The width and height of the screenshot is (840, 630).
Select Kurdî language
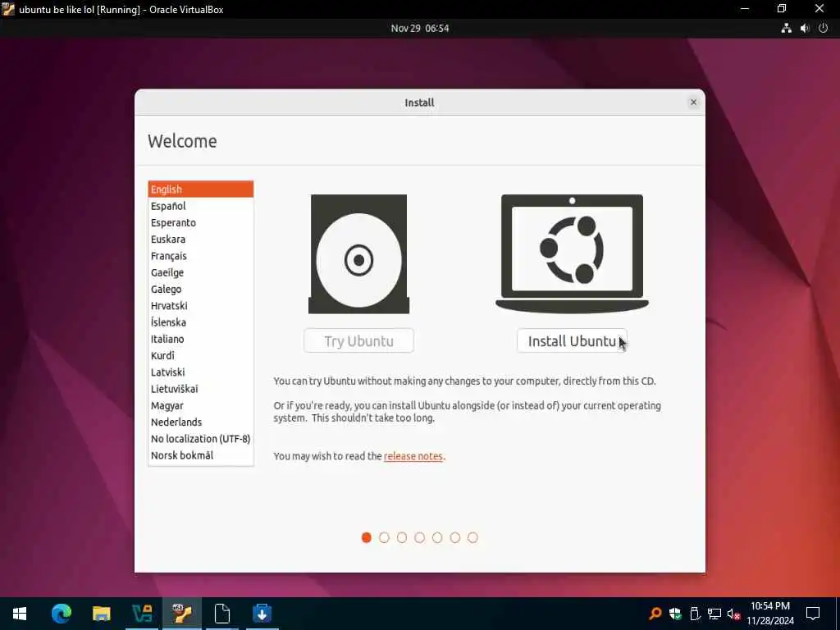click(x=201, y=355)
